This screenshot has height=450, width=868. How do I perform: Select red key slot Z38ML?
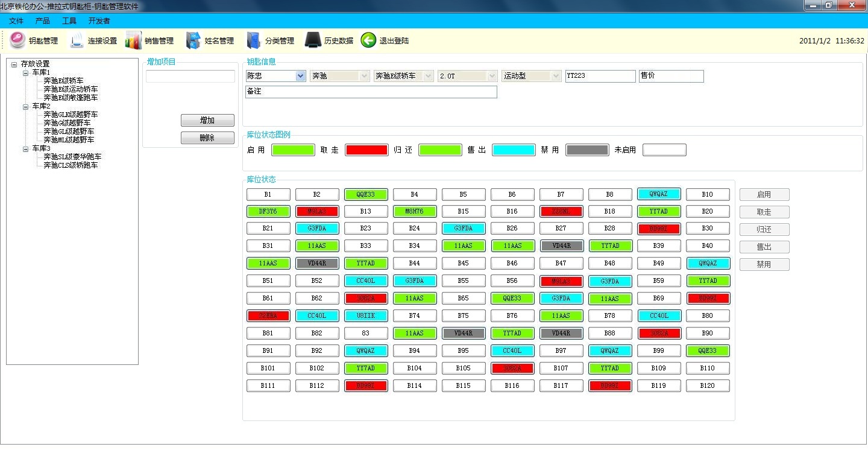click(x=561, y=212)
